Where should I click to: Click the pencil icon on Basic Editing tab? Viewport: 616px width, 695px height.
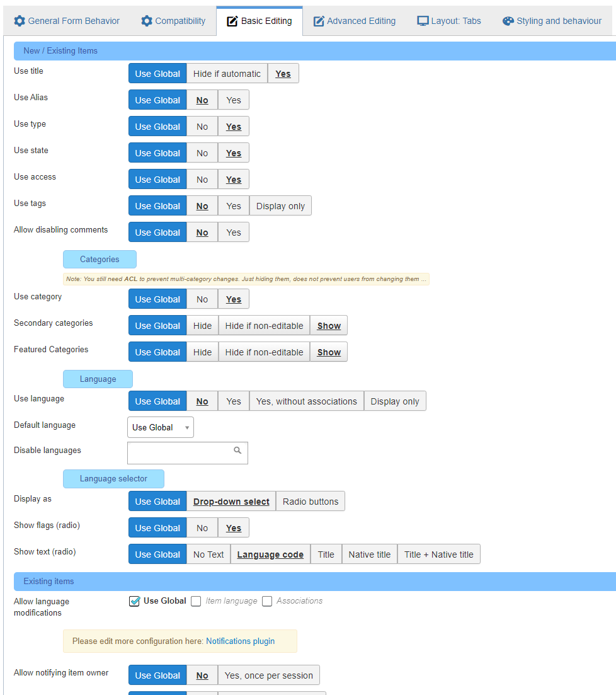(x=232, y=21)
